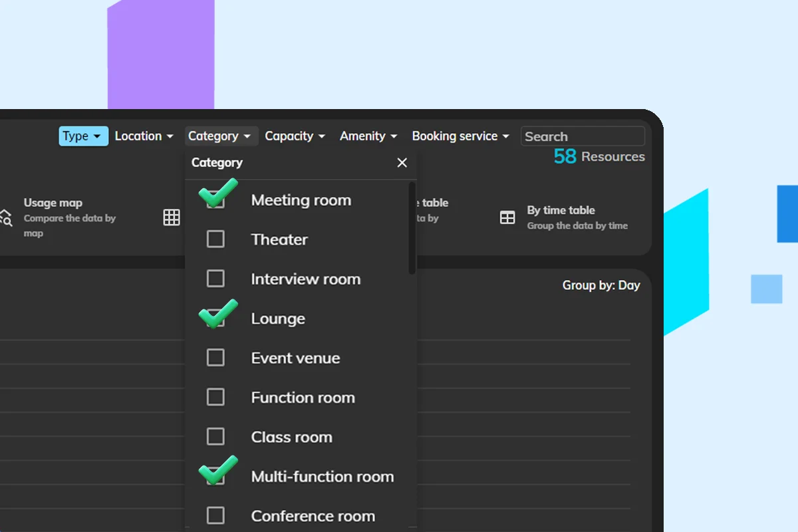Uncheck the Lounge category
798x532 pixels.
pyautogui.click(x=215, y=318)
